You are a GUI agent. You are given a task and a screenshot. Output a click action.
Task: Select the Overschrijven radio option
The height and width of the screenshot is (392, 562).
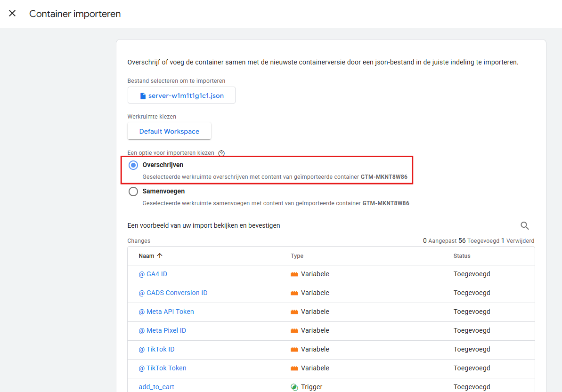tap(133, 165)
